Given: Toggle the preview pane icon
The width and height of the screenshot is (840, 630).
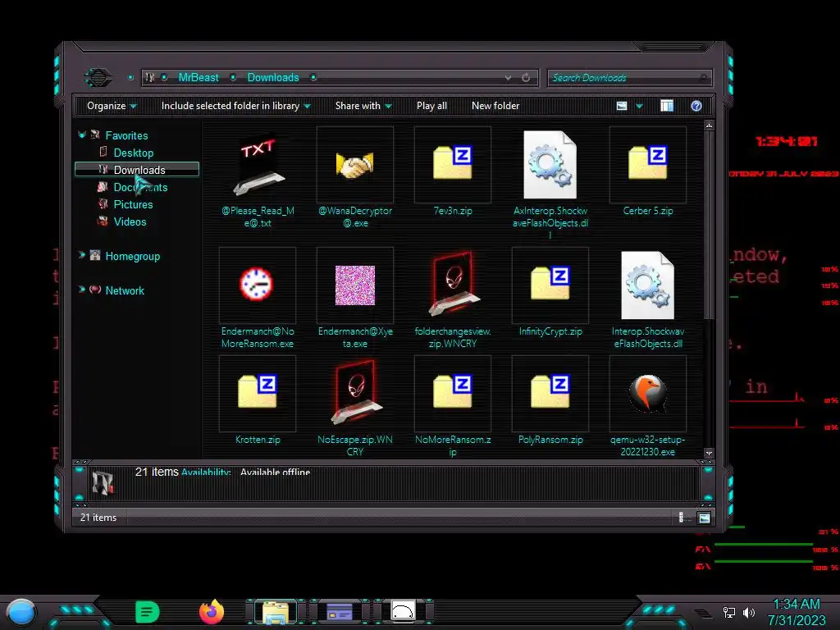Looking at the screenshot, I should pyautogui.click(x=667, y=106).
